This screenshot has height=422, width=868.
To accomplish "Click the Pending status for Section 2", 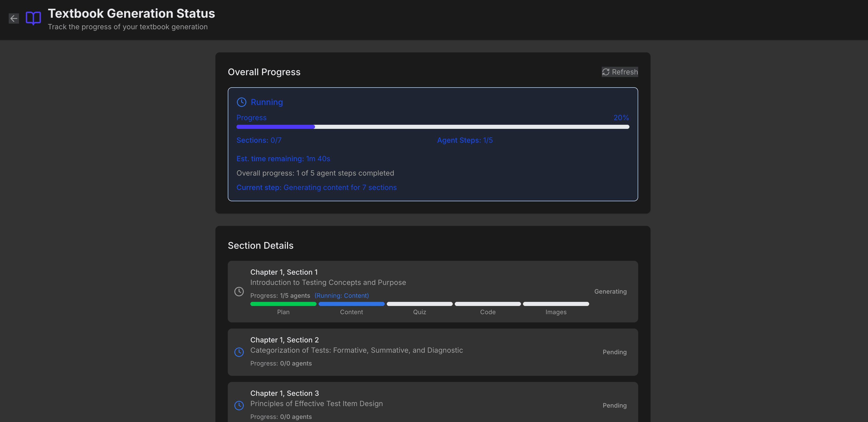I will pos(614,352).
